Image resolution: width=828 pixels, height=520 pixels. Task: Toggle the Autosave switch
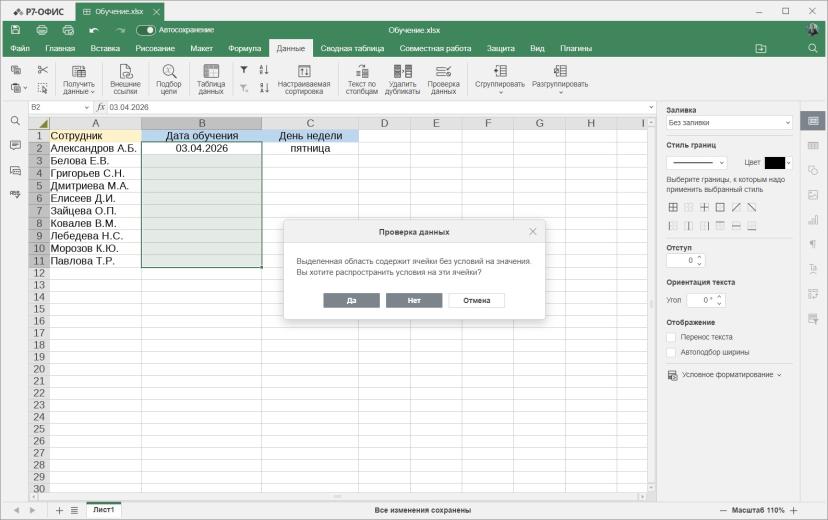[x=146, y=30]
